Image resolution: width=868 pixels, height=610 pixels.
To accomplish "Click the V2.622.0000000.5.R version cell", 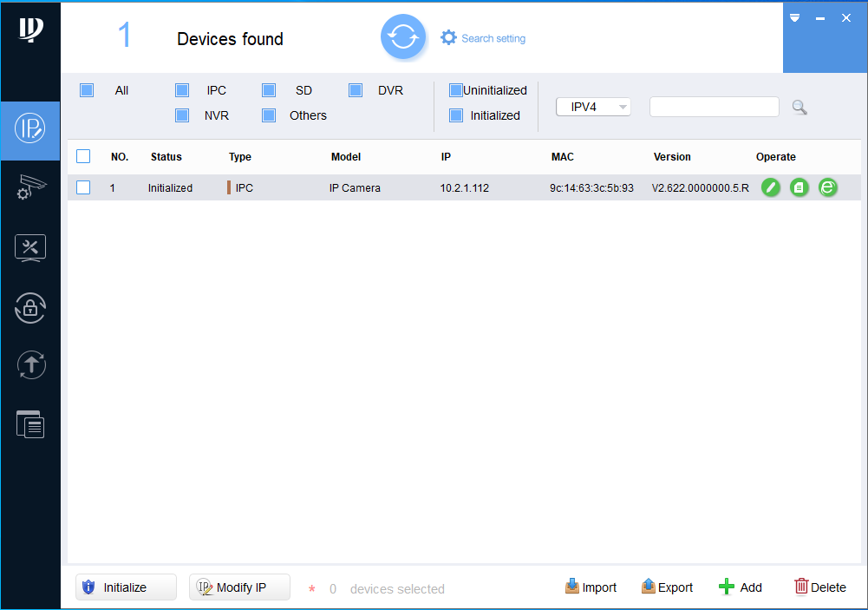I will click(x=701, y=187).
